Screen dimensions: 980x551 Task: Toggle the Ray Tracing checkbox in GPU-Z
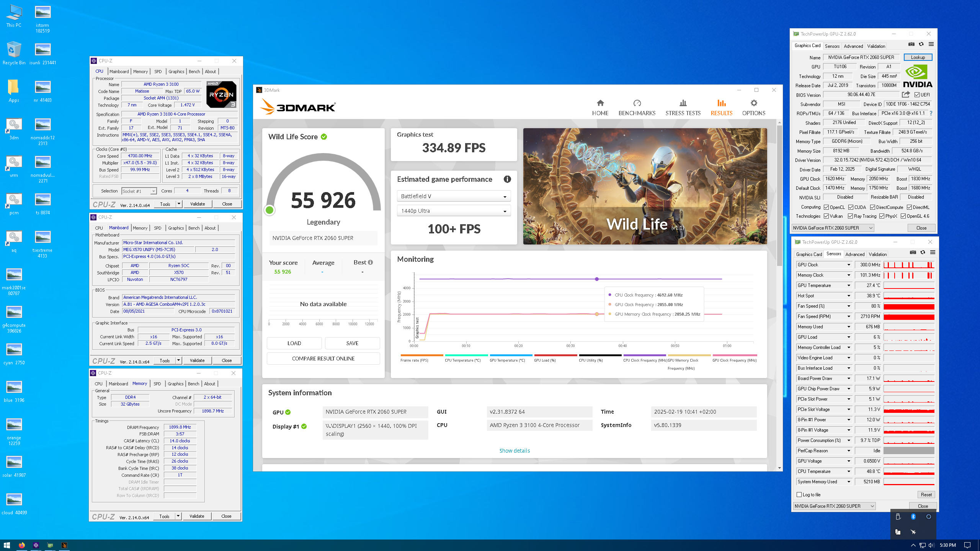pyautogui.click(x=850, y=216)
